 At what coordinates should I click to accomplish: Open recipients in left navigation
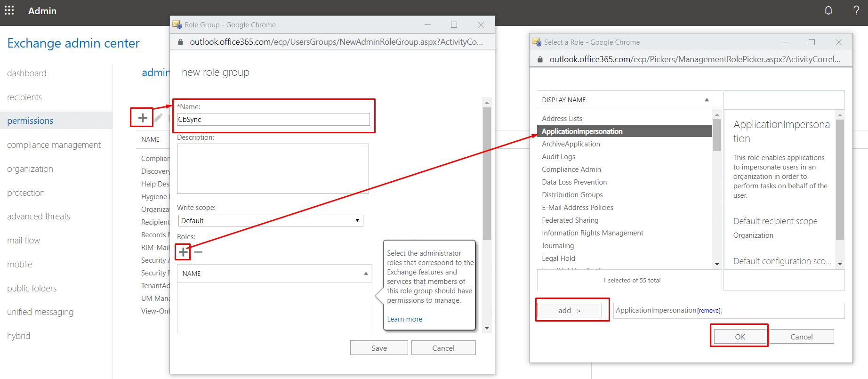[24, 97]
